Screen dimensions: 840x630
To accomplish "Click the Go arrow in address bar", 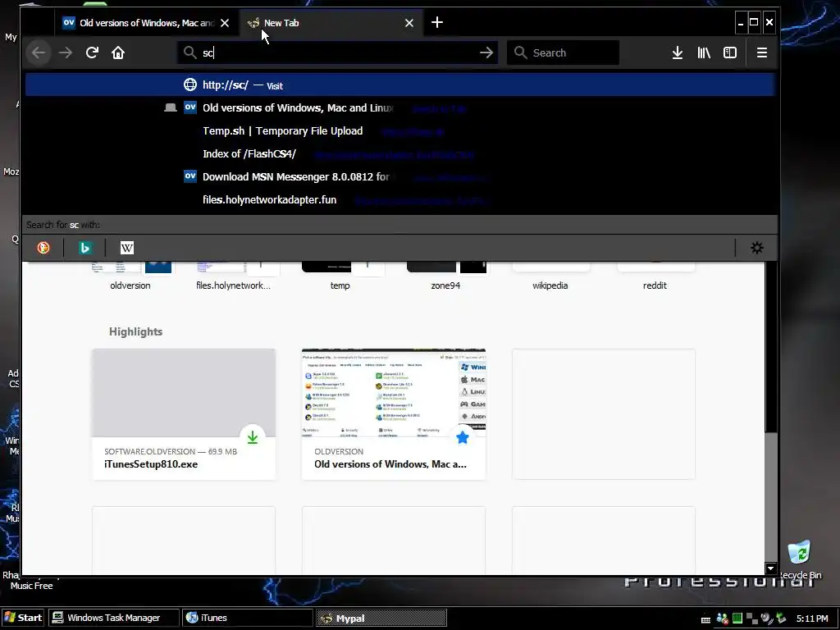I will pyautogui.click(x=486, y=52).
